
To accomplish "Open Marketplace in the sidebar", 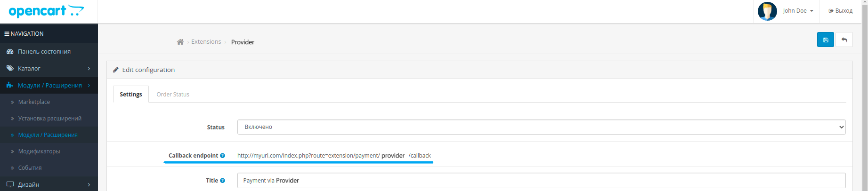I will tap(34, 102).
